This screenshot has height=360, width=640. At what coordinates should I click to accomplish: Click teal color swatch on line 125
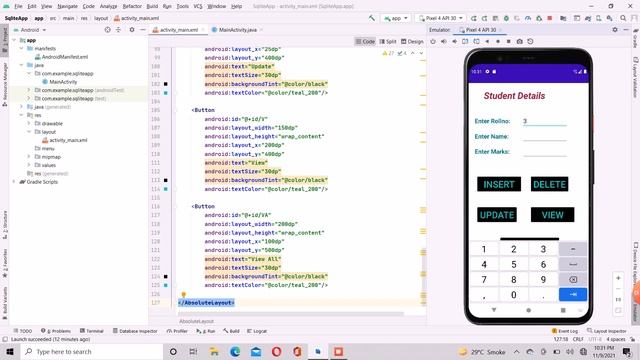click(x=166, y=285)
